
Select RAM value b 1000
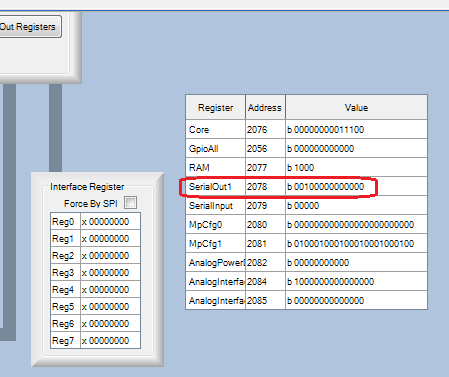pyautogui.click(x=356, y=167)
